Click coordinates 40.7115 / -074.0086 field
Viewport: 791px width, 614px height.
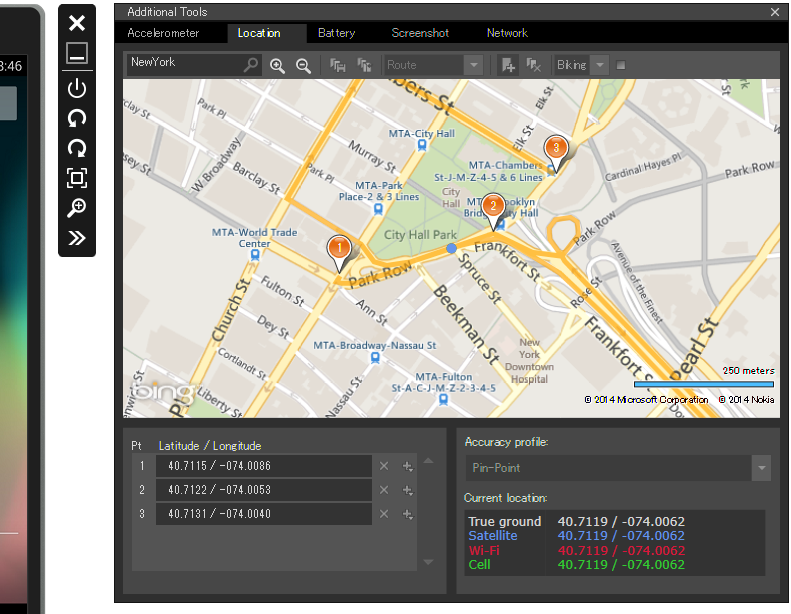tap(264, 466)
